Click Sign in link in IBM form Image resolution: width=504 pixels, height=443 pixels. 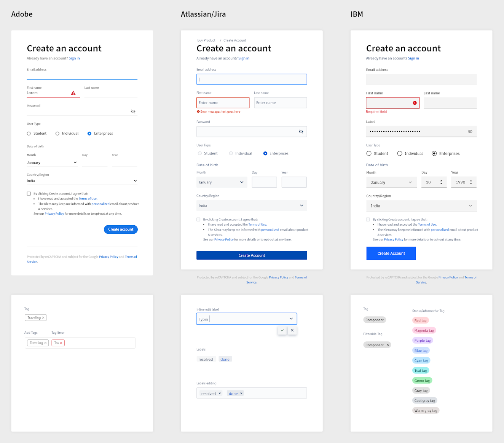pos(413,58)
